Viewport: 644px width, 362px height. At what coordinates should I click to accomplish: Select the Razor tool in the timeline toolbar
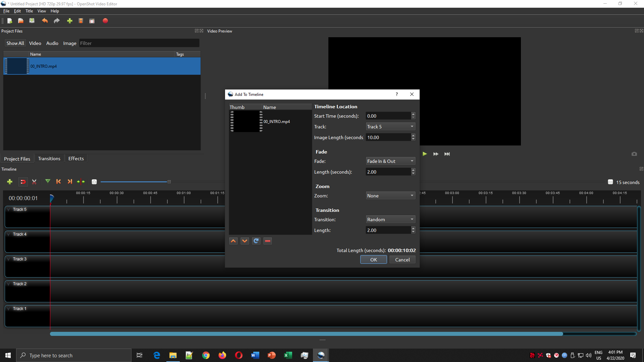(34, 182)
